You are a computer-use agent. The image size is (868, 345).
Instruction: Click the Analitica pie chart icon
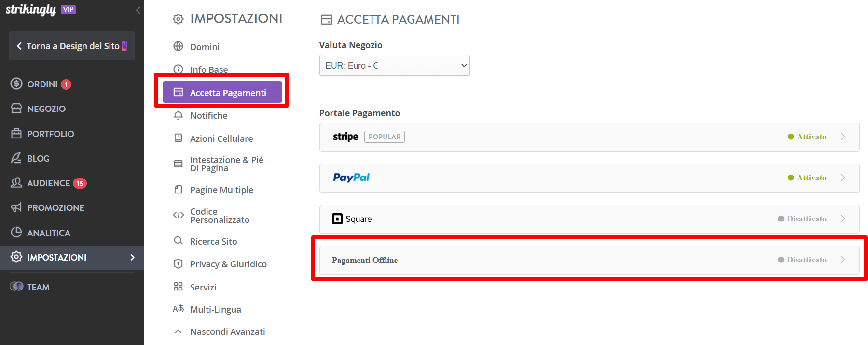(16, 232)
